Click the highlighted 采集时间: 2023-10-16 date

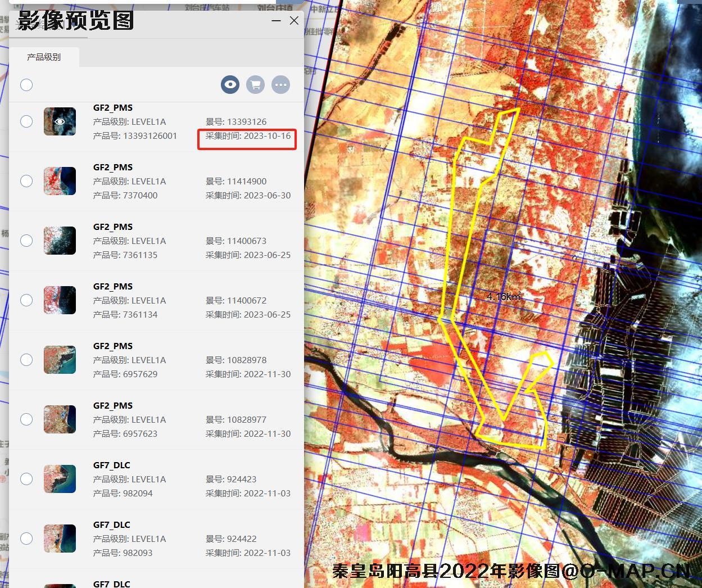pos(247,136)
